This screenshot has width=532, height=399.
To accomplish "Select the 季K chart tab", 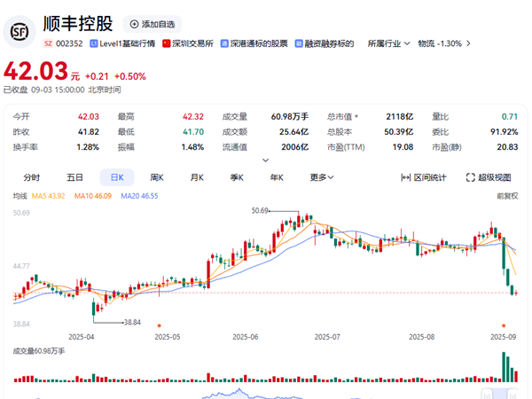I will tap(237, 177).
